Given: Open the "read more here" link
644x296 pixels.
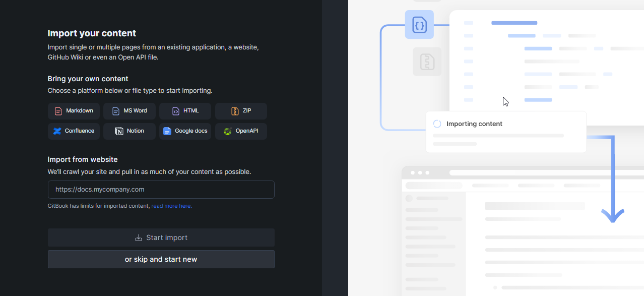Looking at the screenshot, I should tap(171, 206).
